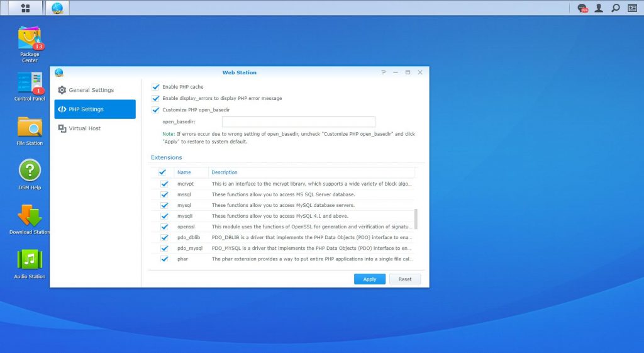Viewport: 644px width, 353px height.
Task: Uncheck the mcrypt extension
Action: tap(164, 184)
